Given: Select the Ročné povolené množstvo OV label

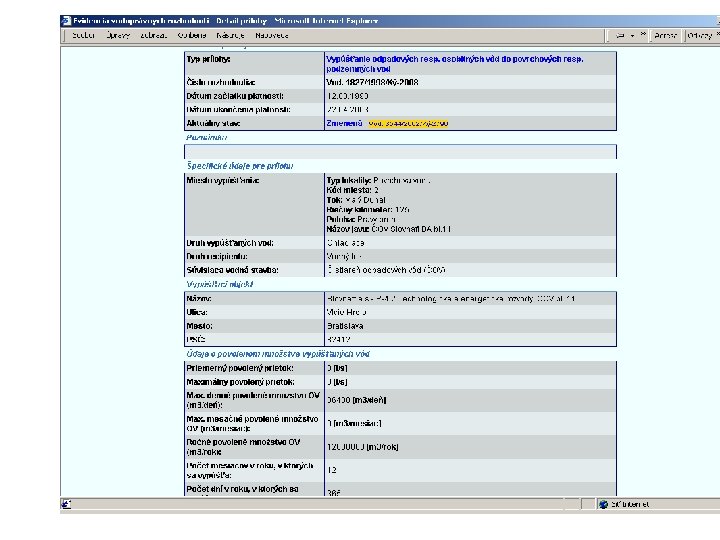Looking at the screenshot, I should (243, 447).
